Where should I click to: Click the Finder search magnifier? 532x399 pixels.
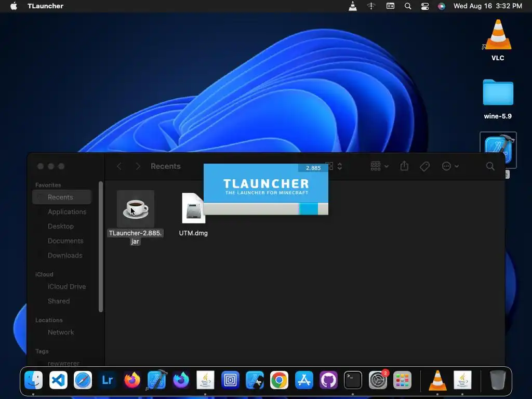[x=490, y=166]
